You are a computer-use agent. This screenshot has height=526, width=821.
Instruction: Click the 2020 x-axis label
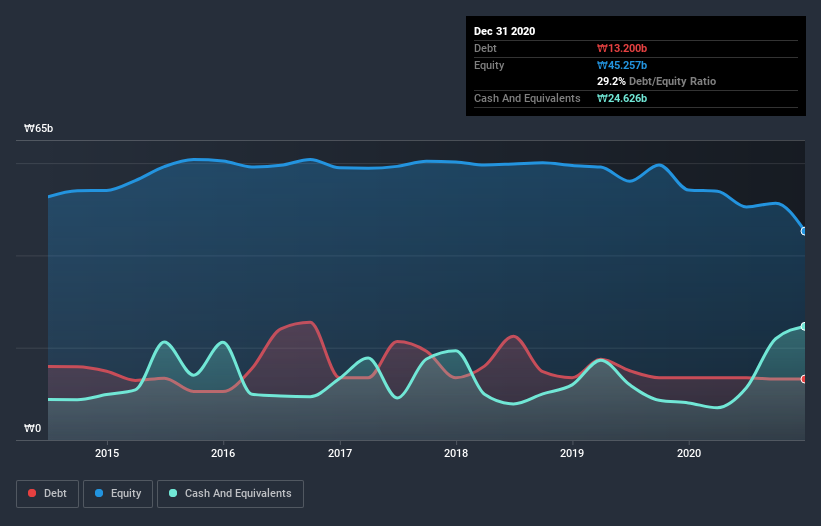tap(689, 453)
